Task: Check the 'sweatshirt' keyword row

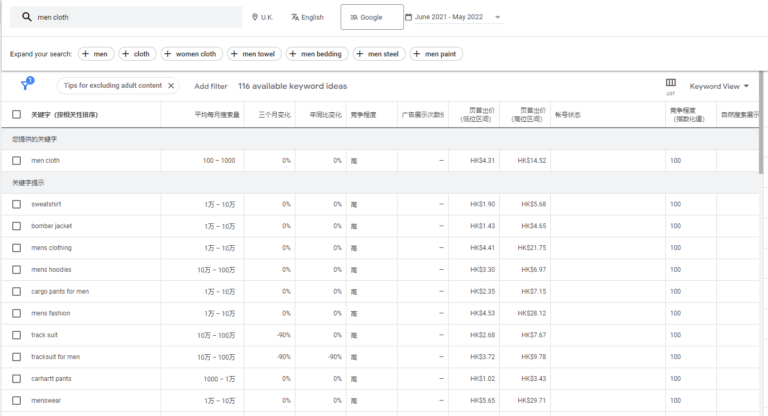Action: coord(16,204)
